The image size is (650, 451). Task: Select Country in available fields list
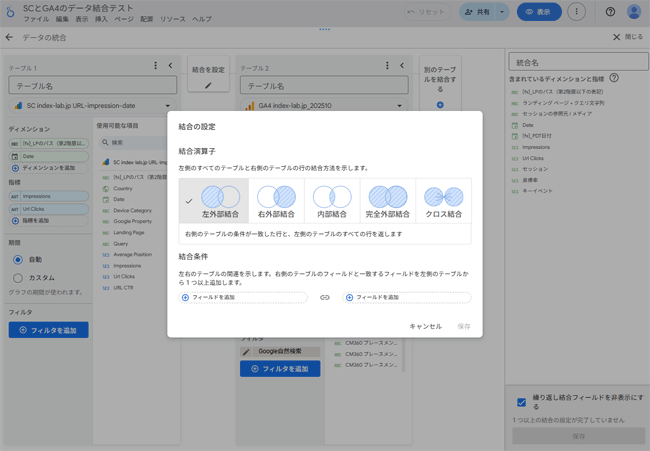click(123, 188)
